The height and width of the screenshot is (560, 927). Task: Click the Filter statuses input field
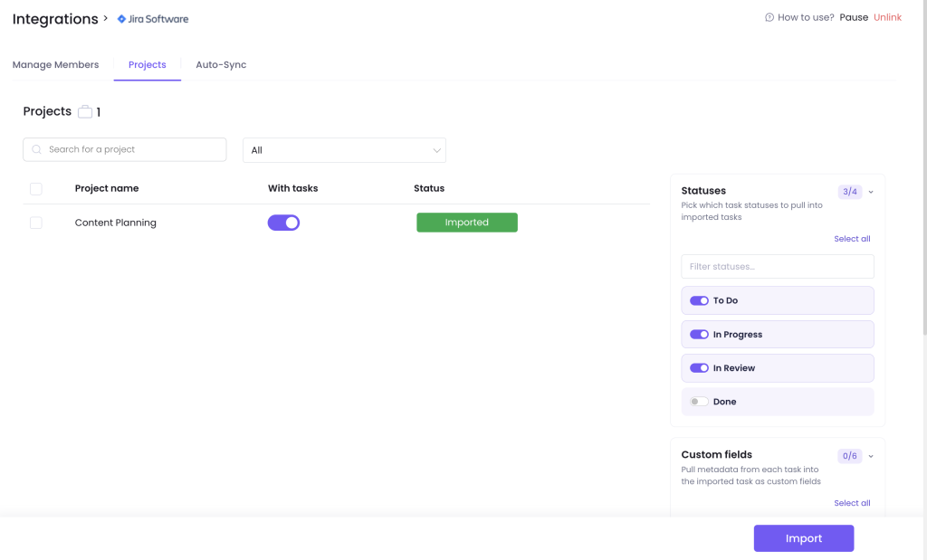778,266
